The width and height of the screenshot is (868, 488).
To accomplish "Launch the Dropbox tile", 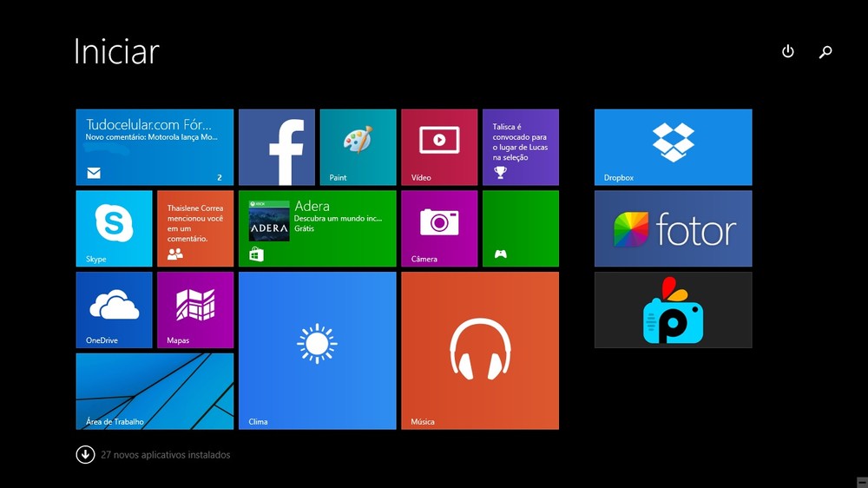I will coord(674,147).
